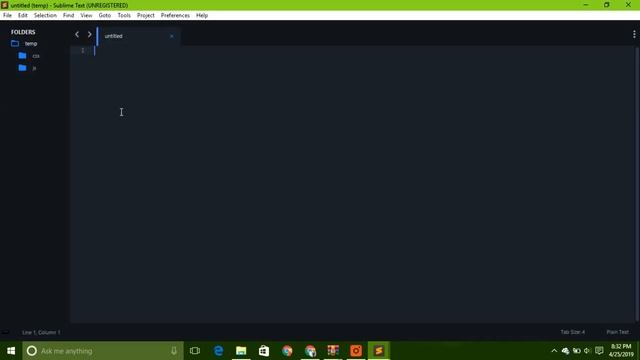Viewport: 640px width, 360px height.
Task: Open the WinRAR taskbar icon
Action: pyautogui.click(x=333, y=351)
